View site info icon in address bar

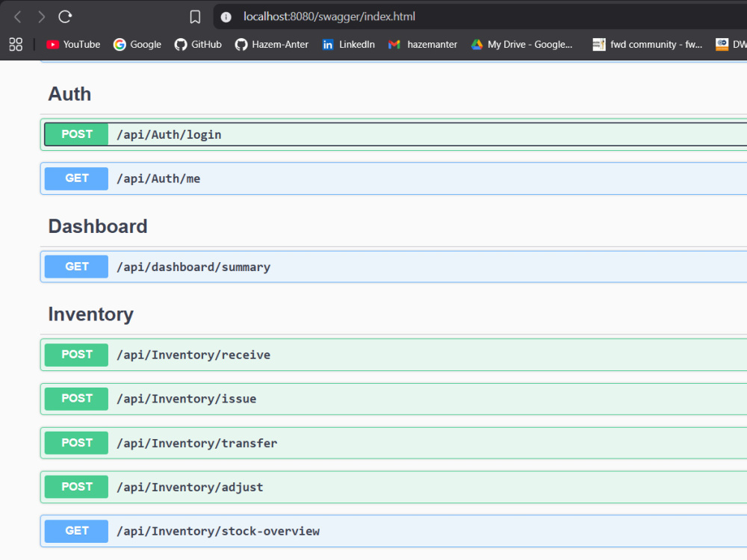click(x=226, y=17)
